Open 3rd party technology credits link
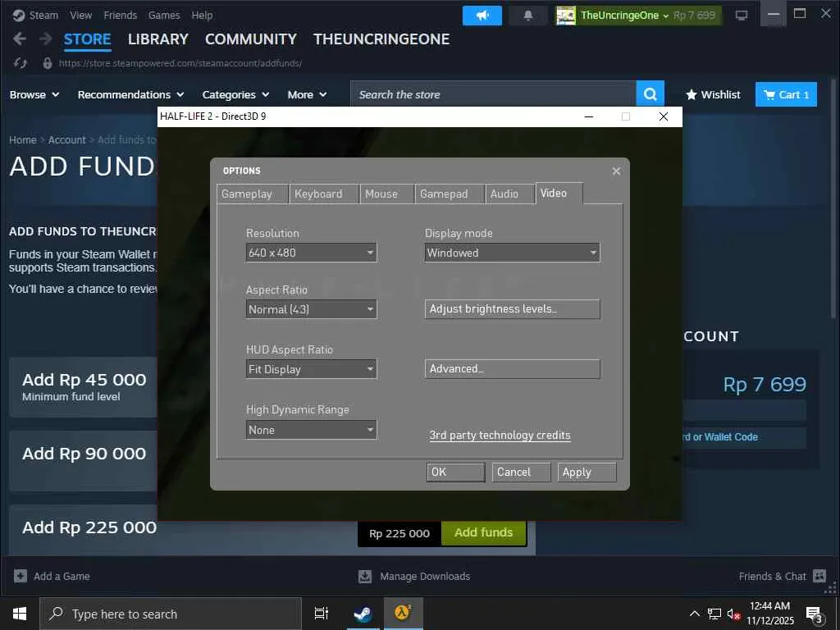Viewport: 840px width, 630px height. coord(500,435)
